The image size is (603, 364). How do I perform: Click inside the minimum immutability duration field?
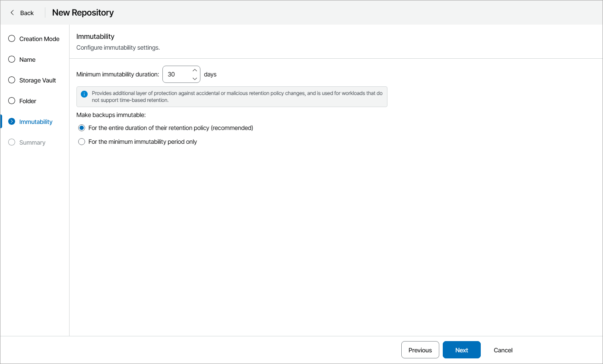tap(177, 74)
